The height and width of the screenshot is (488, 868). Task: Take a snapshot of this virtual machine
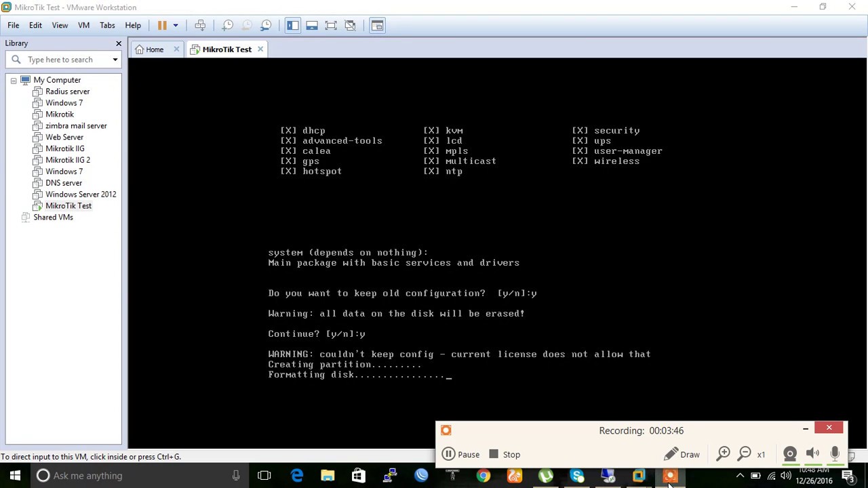coord(228,26)
